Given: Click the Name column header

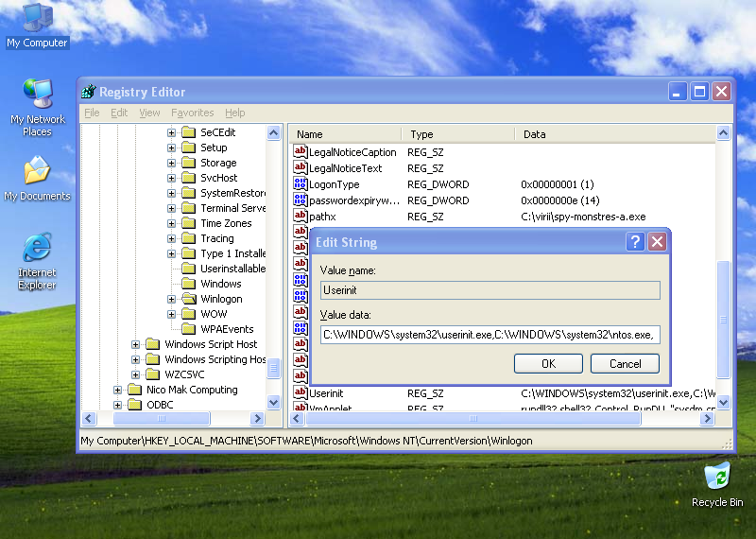Looking at the screenshot, I should [346, 134].
